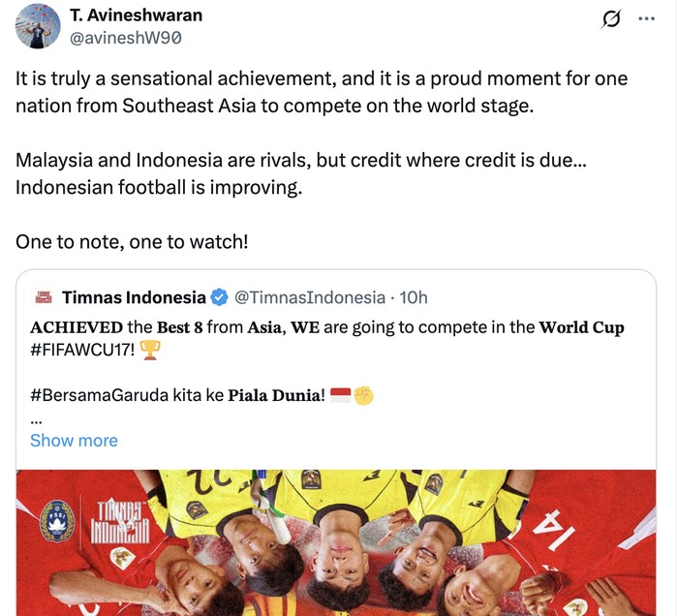The width and height of the screenshot is (678, 616).
Task: Click the 10h timestamp of quoted tweet
Action: pyautogui.click(x=413, y=297)
